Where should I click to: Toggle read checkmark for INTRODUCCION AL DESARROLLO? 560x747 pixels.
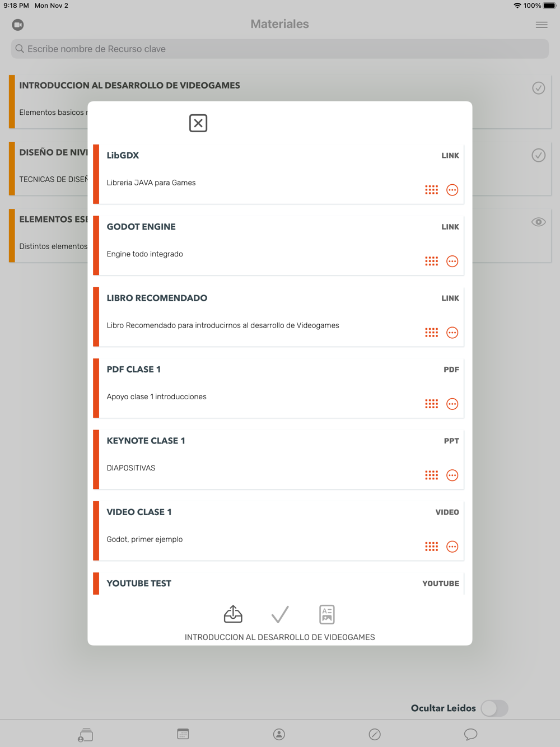point(539,88)
